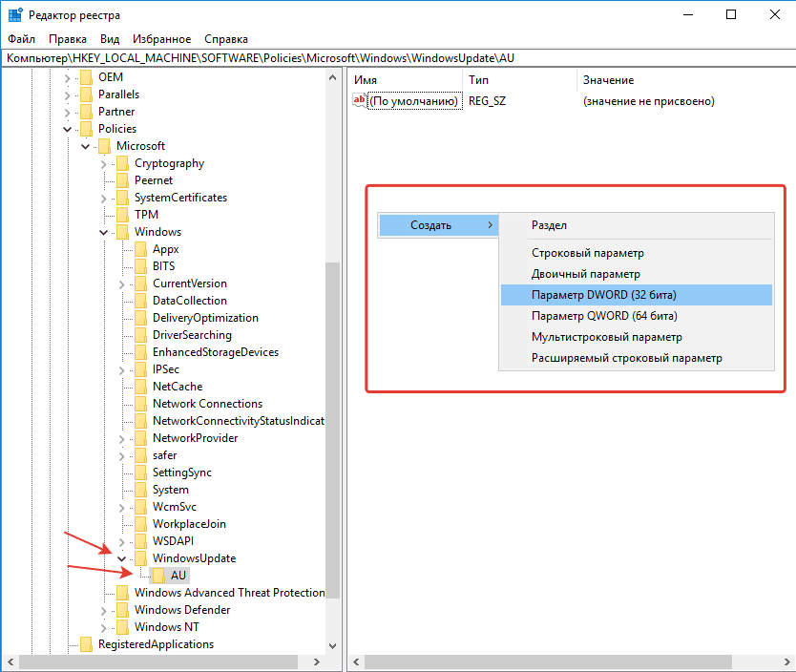The height and width of the screenshot is (672, 796).
Task: Collapse the WindowsUpdate tree node
Action: pos(121,558)
